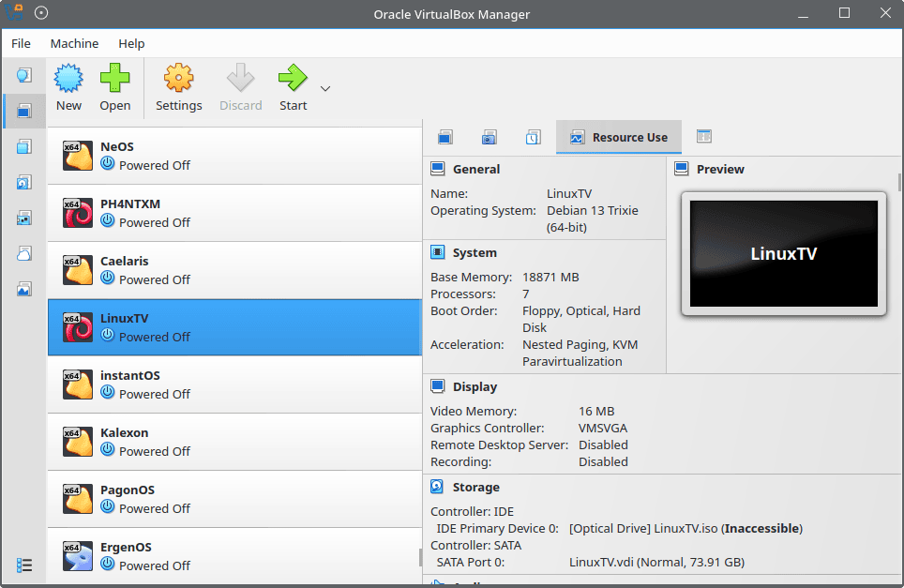Click 'Debian 13 Trixie (64-bit)' OS value
The height and width of the screenshot is (588, 904).
(593, 219)
